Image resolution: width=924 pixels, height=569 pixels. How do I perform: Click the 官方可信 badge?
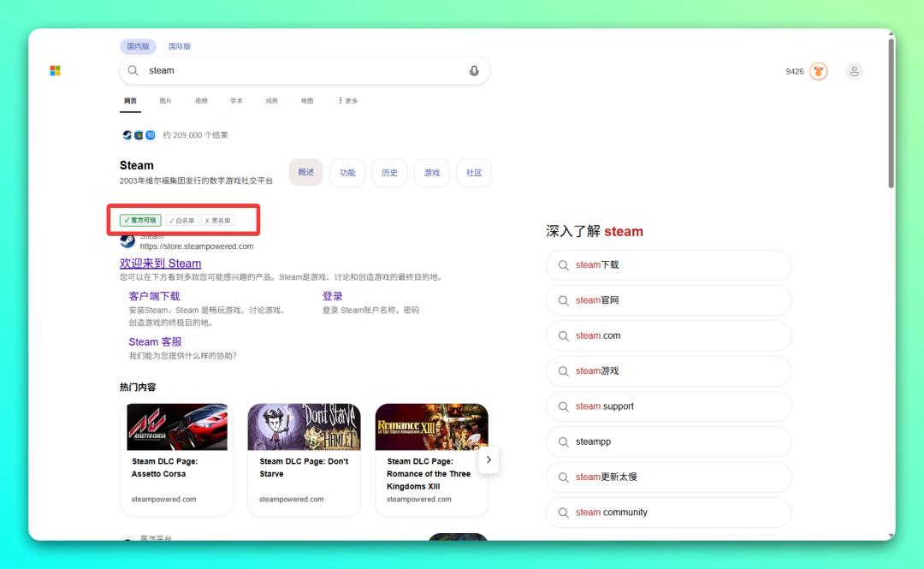point(140,221)
